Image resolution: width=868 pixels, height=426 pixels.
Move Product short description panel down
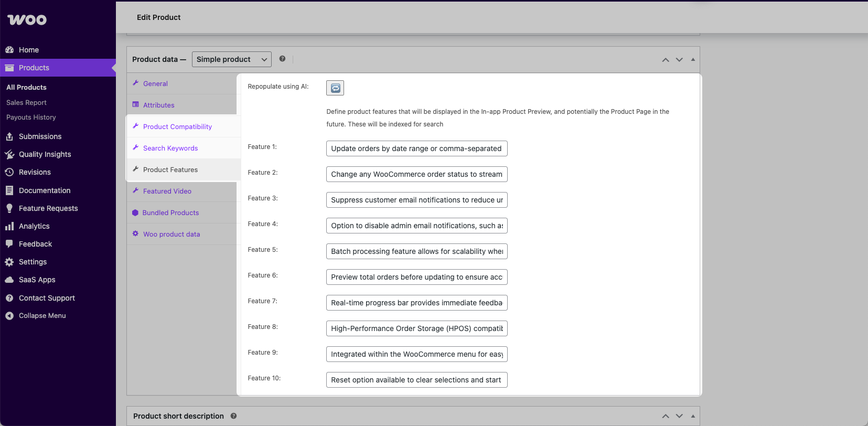click(x=679, y=416)
